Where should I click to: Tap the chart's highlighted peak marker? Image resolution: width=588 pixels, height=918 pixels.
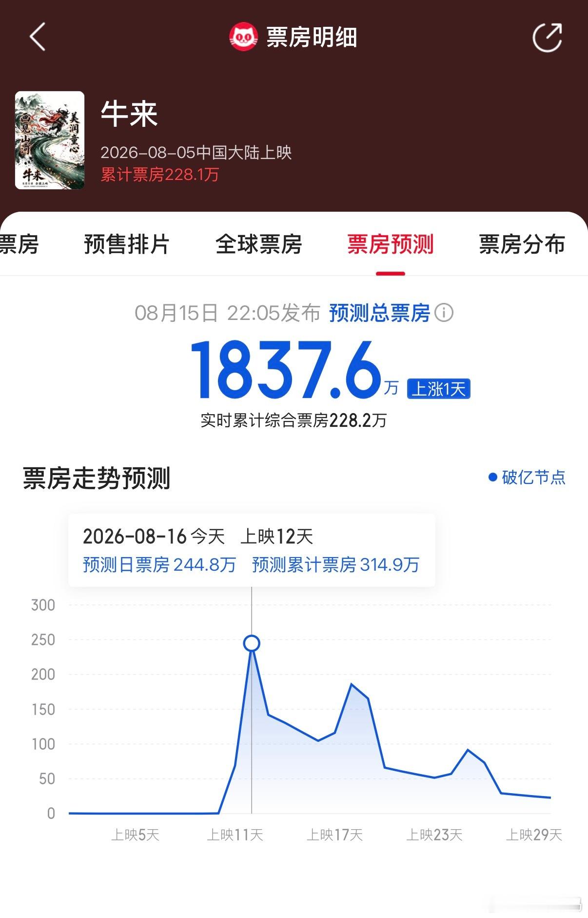coord(252,643)
